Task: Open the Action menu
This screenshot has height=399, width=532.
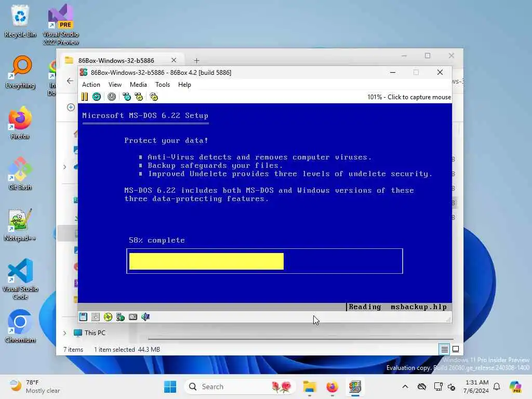Action: tap(91, 85)
